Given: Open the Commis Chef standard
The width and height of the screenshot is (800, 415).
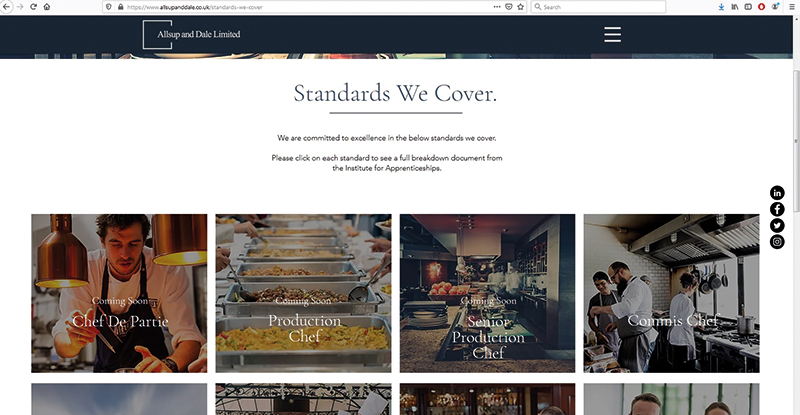Looking at the screenshot, I should [671, 293].
